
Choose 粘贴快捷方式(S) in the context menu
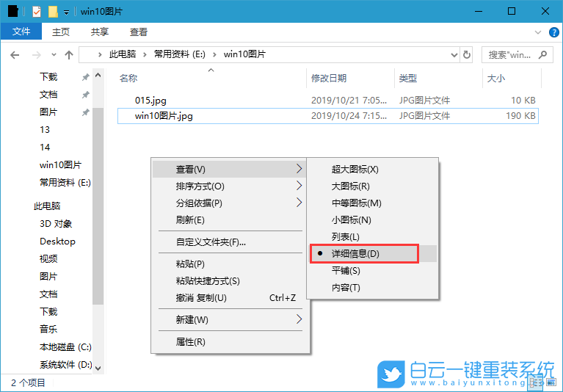pos(229,281)
